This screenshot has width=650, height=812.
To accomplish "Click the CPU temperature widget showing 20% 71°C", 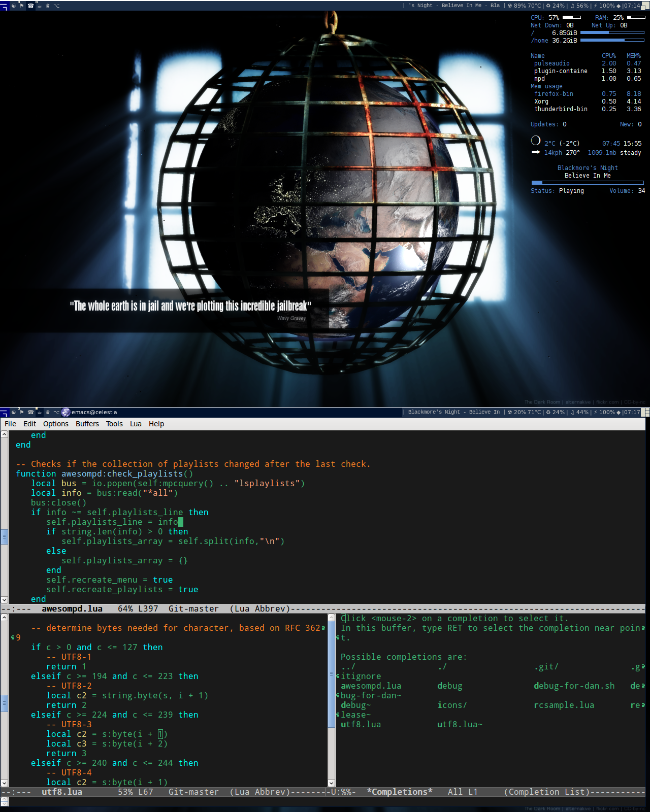I will point(524,412).
